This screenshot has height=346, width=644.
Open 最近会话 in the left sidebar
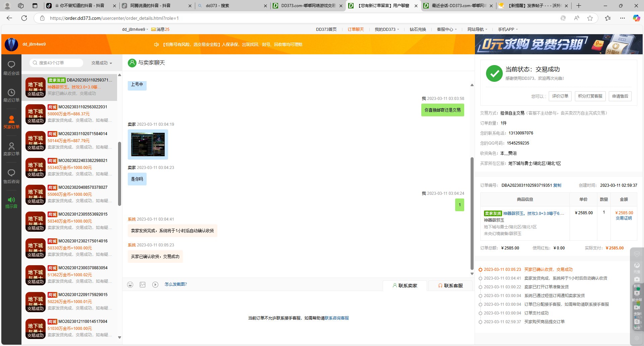(x=11, y=68)
